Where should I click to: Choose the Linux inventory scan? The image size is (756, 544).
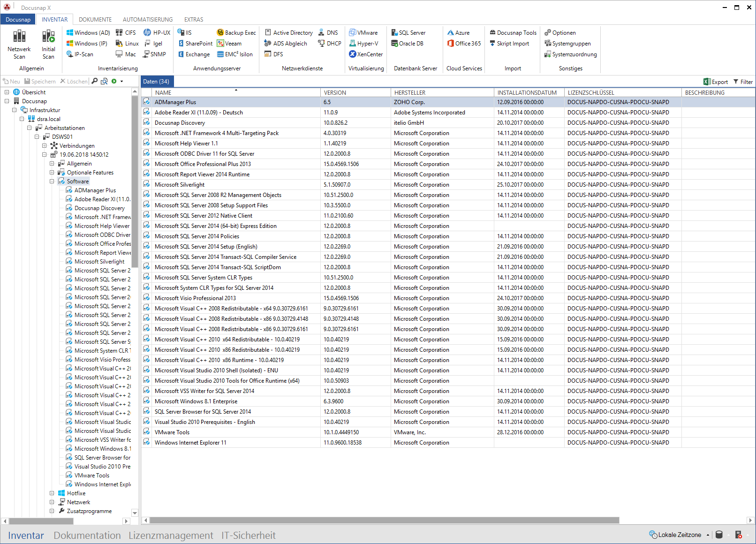(127, 44)
